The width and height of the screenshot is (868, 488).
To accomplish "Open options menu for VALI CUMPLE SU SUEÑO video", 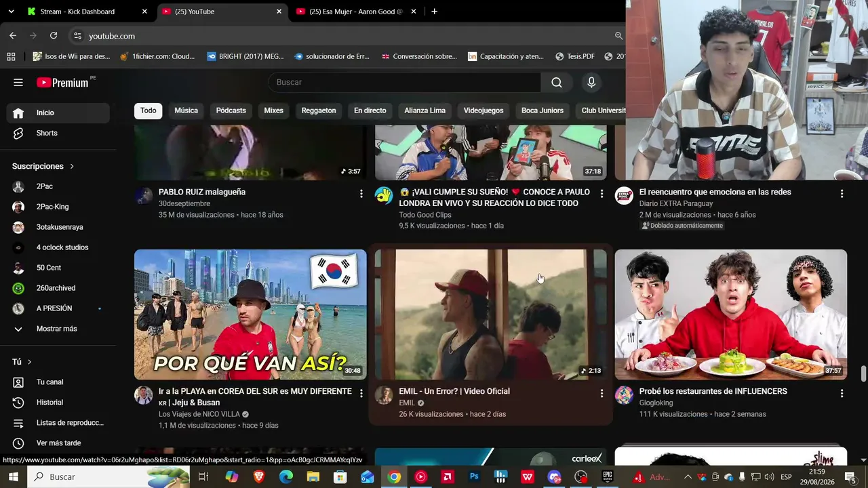I will [601, 193].
